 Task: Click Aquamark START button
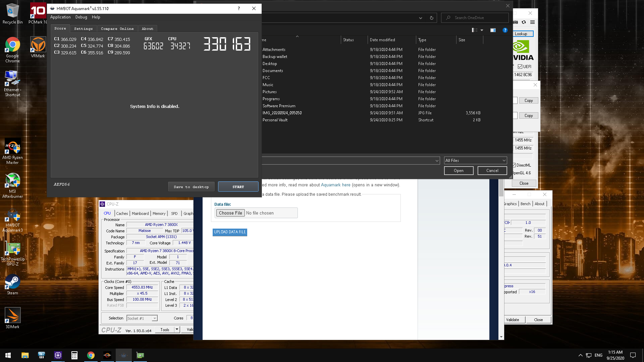pyautogui.click(x=238, y=187)
